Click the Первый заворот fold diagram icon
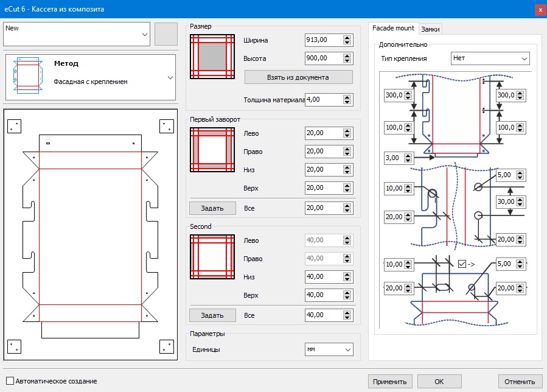 pyautogui.click(x=212, y=149)
